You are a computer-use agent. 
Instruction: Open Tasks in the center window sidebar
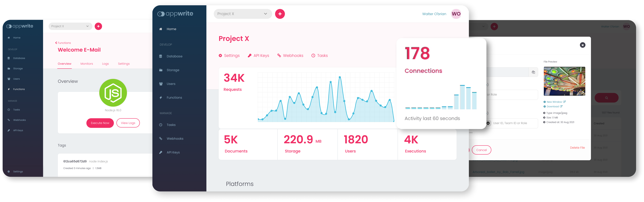171,125
